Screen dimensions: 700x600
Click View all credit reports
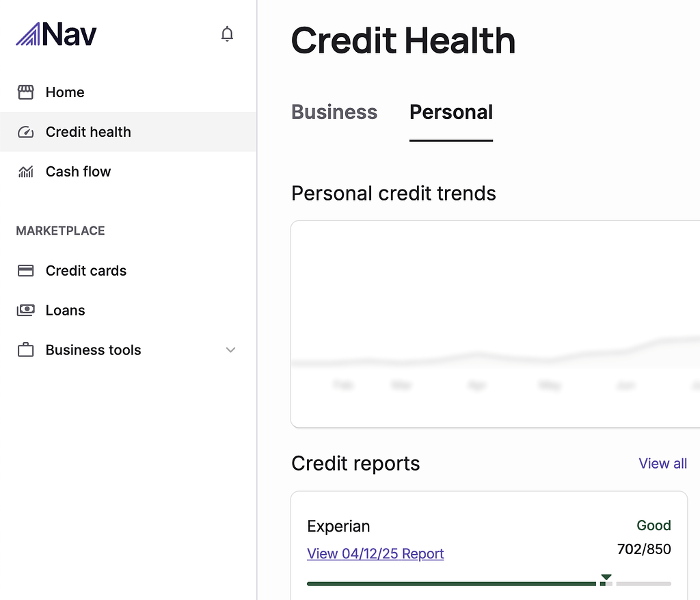point(662,463)
